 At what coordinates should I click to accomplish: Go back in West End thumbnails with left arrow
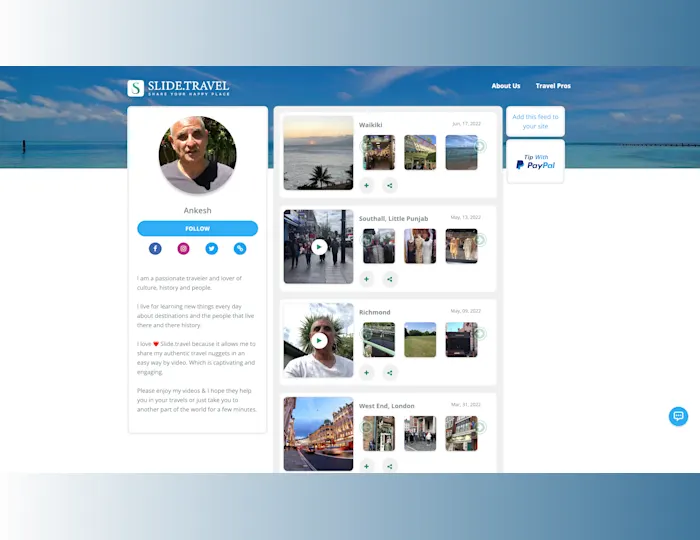click(366, 427)
